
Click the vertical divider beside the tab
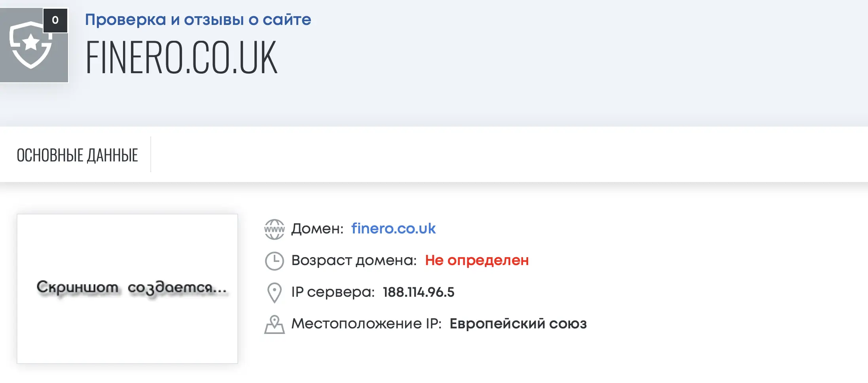[151, 154]
